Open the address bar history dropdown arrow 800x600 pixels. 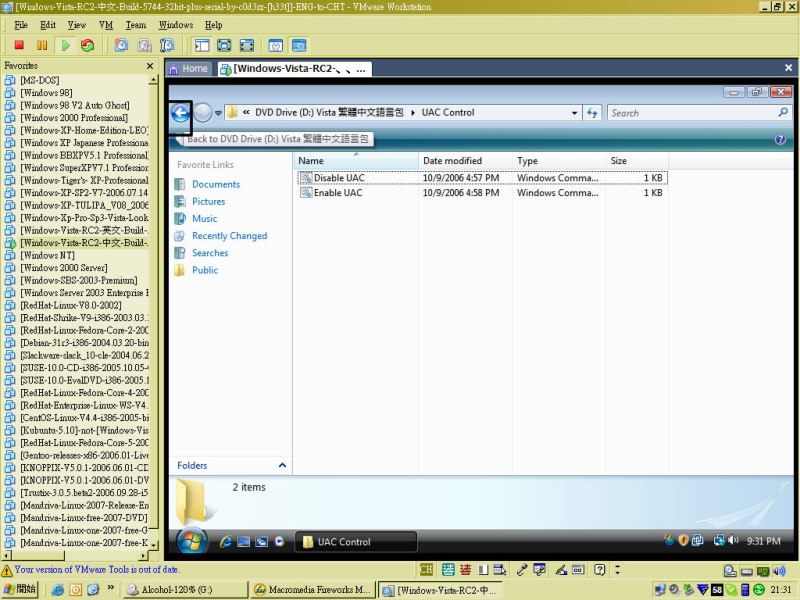coord(574,113)
